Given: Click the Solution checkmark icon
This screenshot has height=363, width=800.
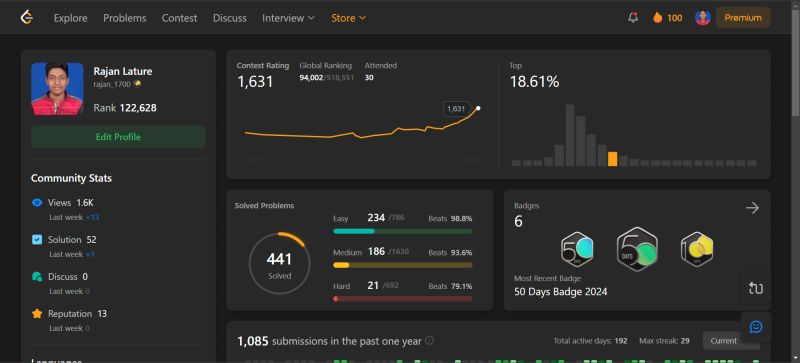Looking at the screenshot, I should point(37,239).
